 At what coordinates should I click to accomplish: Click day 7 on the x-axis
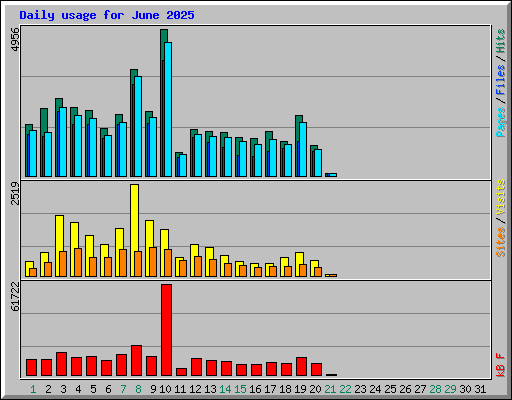pyautogui.click(x=123, y=389)
